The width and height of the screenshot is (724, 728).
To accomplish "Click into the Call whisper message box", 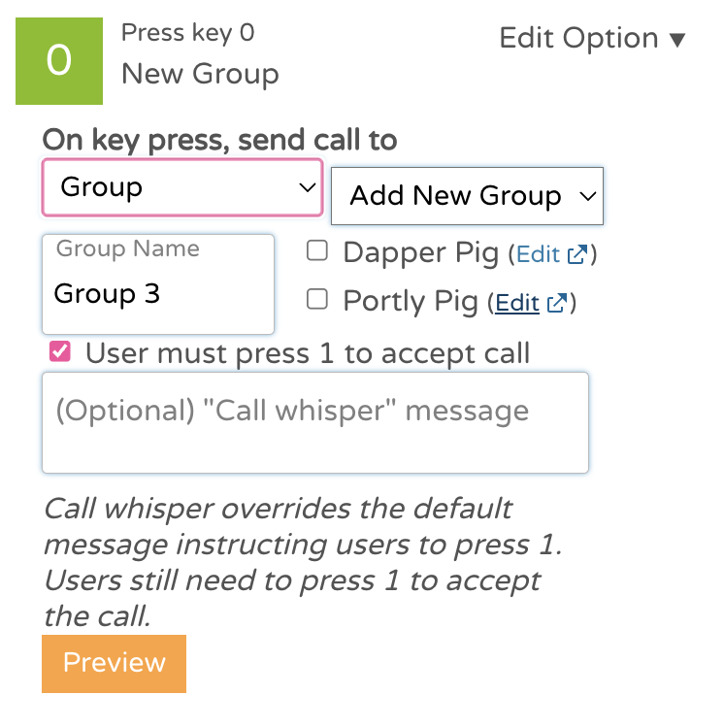I will click(314, 423).
